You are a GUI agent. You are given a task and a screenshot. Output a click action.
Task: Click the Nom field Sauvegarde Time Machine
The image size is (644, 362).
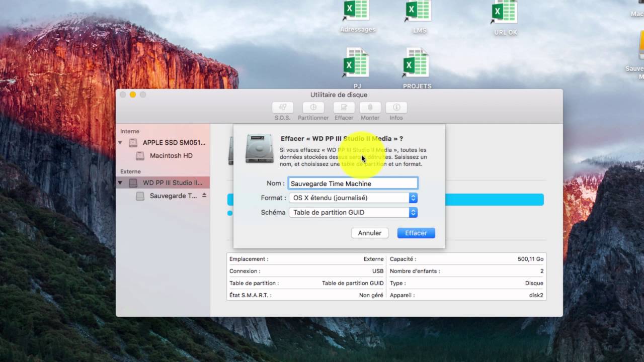[x=353, y=184]
